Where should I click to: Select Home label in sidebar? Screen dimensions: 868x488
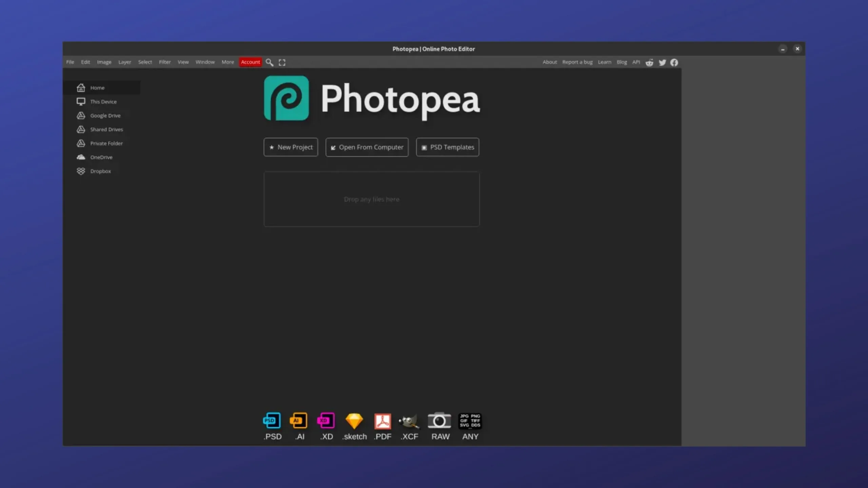tap(97, 88)
